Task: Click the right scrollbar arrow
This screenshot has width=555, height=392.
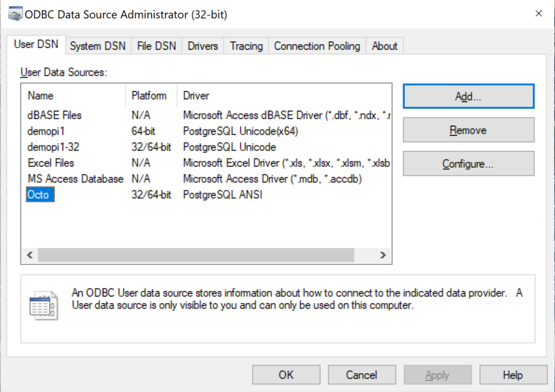Action: (383, 255)
